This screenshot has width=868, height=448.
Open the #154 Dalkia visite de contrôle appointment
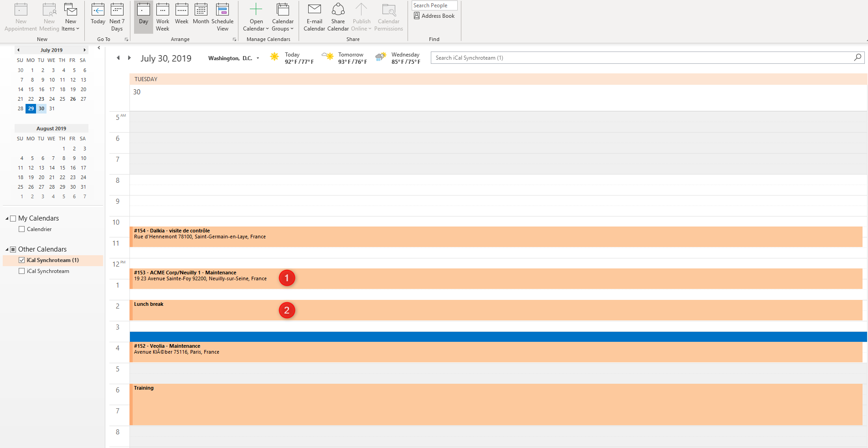(496, 237)
